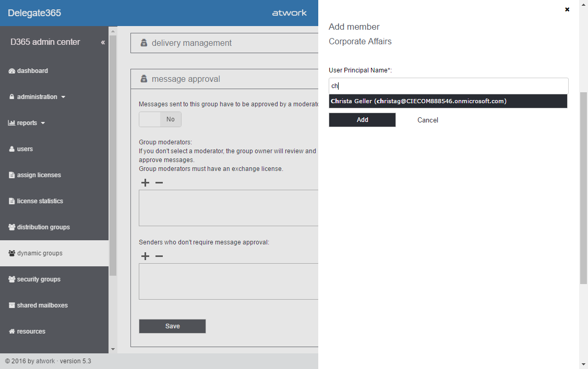
Task: Click the right panel scrollbar thumb
Action: coord(583,188)
